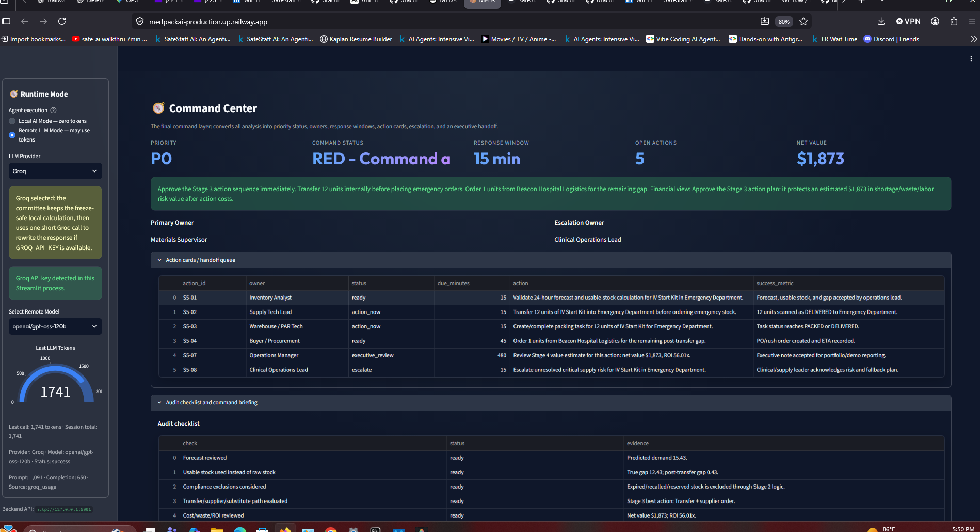
Task: Click the taskbar clock showing 5:50 PM
Action: coord(963,529)
